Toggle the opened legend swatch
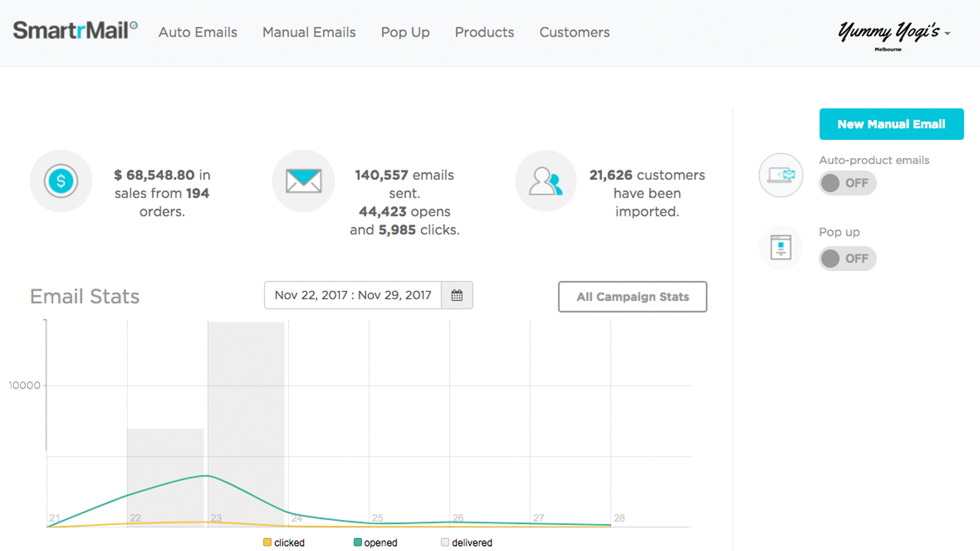980x551 pixels. (x=358, y=542)
